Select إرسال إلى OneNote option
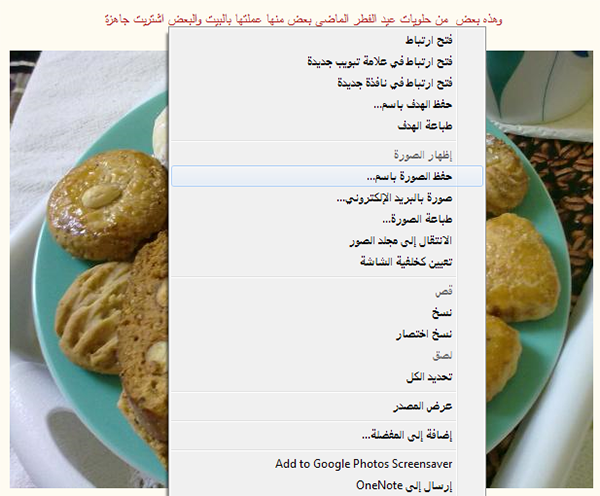This screenshot has width=600, height=496. tap(327, 486)
